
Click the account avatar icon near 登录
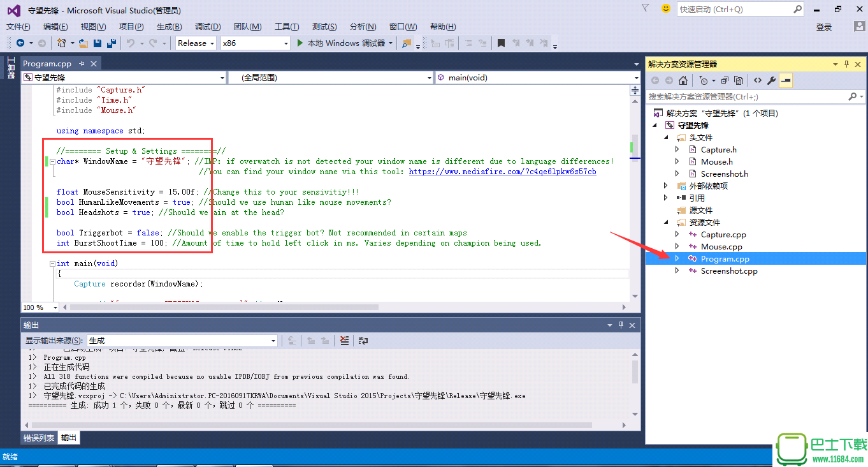pyautogui.click(x=859, y=26)
